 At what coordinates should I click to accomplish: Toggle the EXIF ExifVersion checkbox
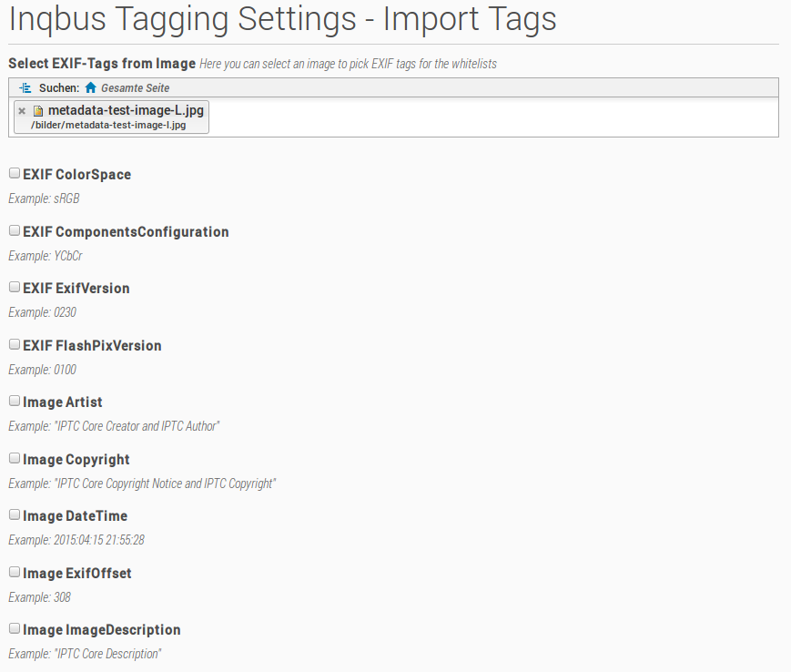tap(14, 286)
